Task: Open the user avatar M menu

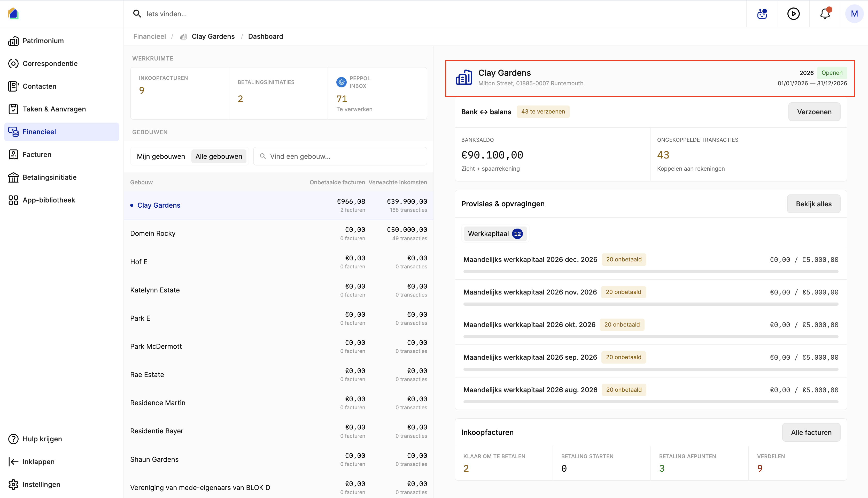Action: [x=854, y=14]
